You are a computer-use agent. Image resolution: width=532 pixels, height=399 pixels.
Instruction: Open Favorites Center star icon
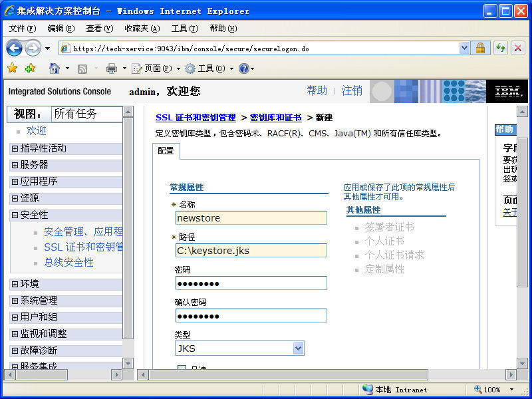pos(12,68)
